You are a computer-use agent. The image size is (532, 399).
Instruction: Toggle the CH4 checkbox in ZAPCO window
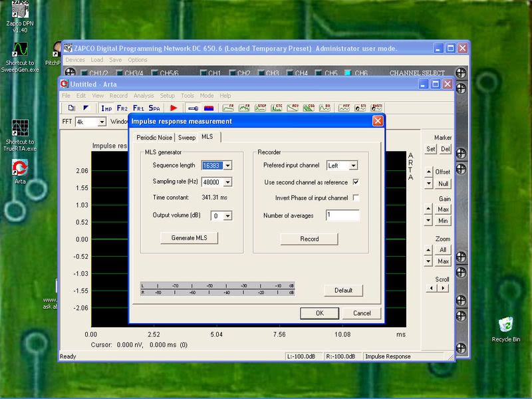(x=290, y=72)
